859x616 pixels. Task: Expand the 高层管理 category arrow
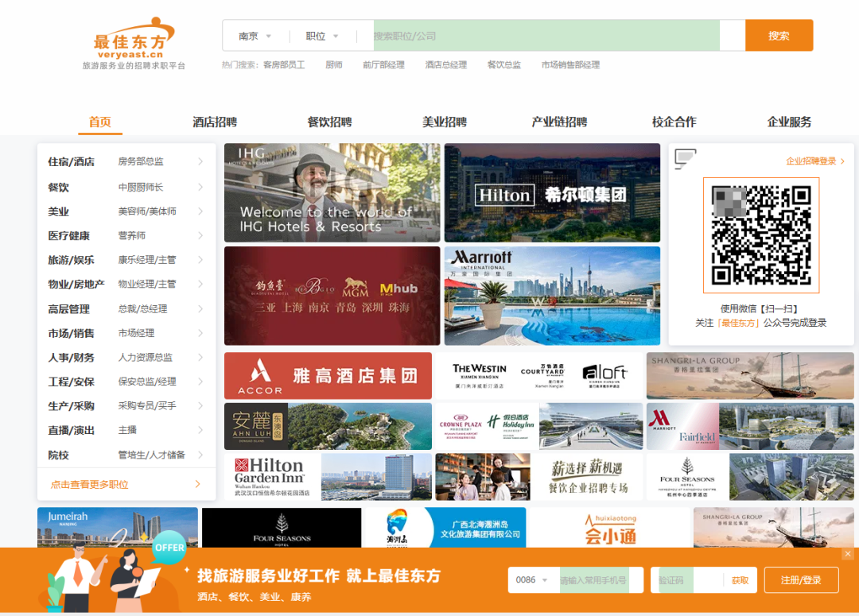point(200,309)
